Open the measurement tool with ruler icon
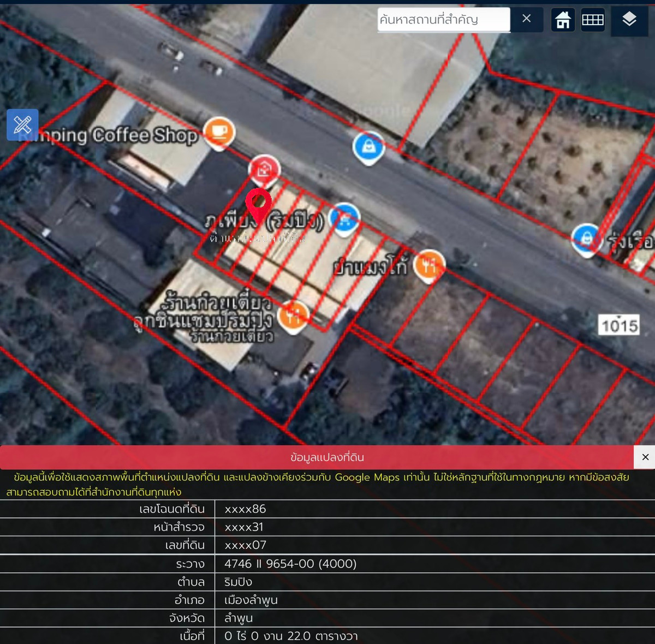Screen dimensions: 655x644 click(22, 125)
